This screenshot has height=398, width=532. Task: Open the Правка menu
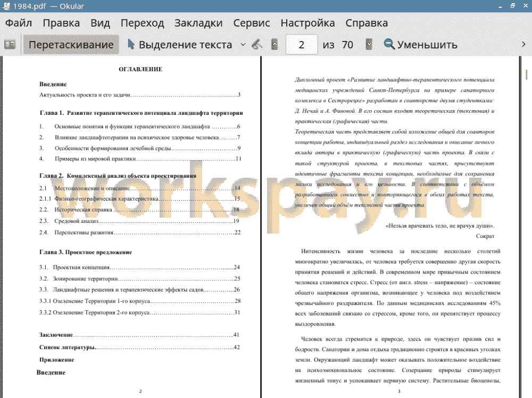point(61,23)
